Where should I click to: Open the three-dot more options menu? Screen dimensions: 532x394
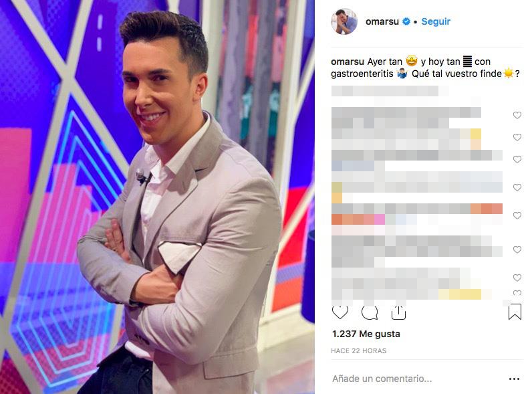(514, 379)
